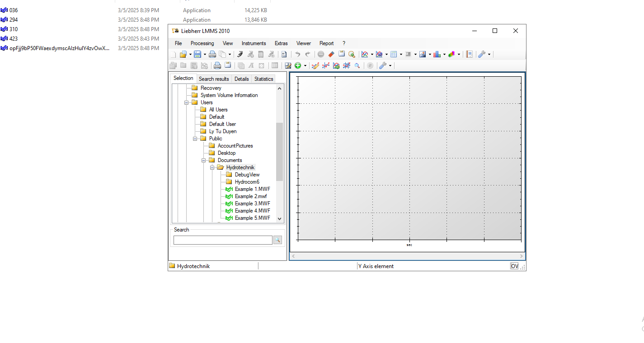Click the horizontal scrollbar under the graph
This screenshot has height=343, width=644.
pyautogui.click(x=407, y=256)
